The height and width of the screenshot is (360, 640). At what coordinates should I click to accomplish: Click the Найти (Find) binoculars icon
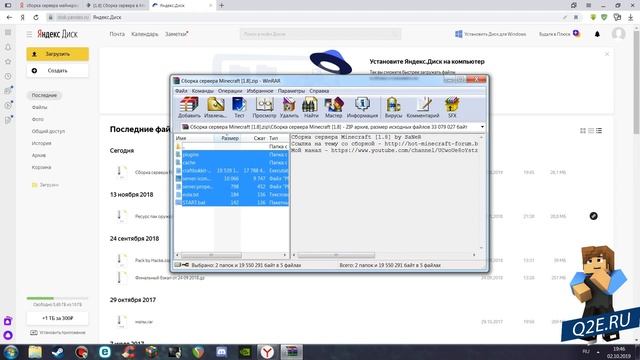(x=311, y=108)
